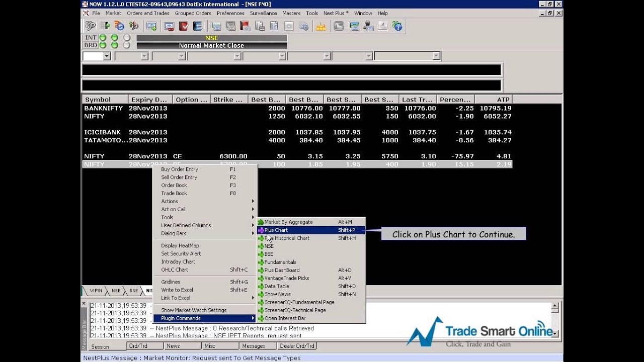This screenshot has width=644, height=362.
Task: Open the Market menu
Action: 113,13
